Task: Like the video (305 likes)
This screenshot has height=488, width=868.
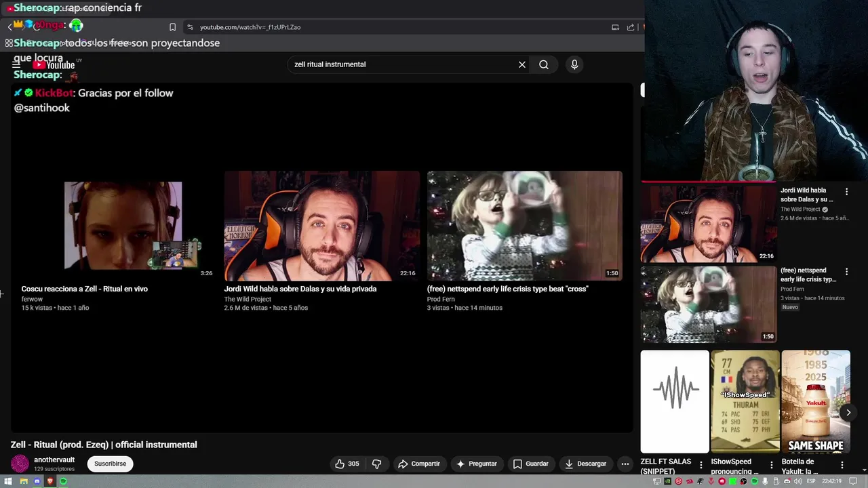Action: [x=347, y=464]
